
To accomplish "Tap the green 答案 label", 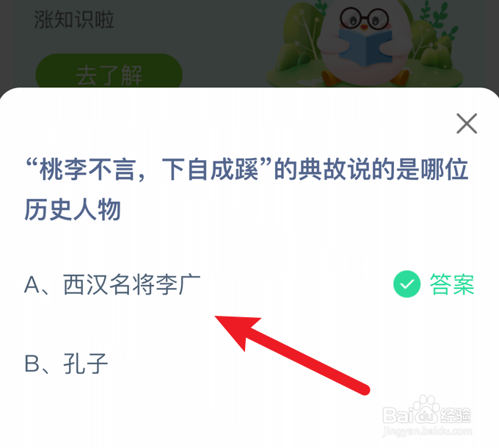I will (x=452, y=284).
